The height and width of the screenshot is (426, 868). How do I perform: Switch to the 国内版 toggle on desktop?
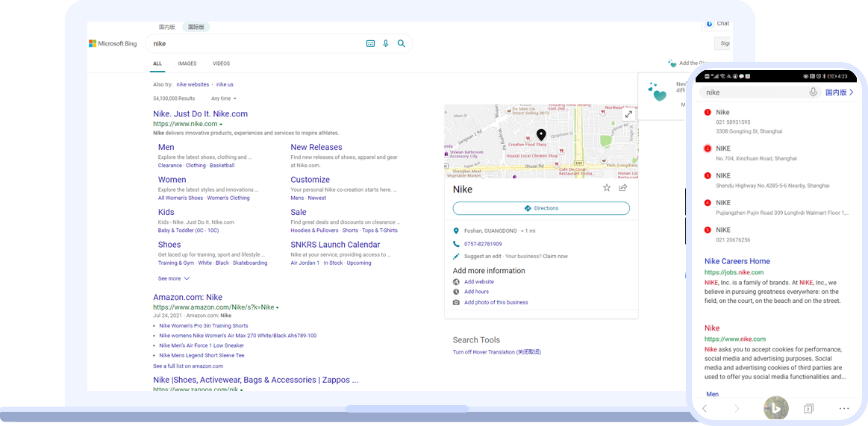[x=166, y=27]
